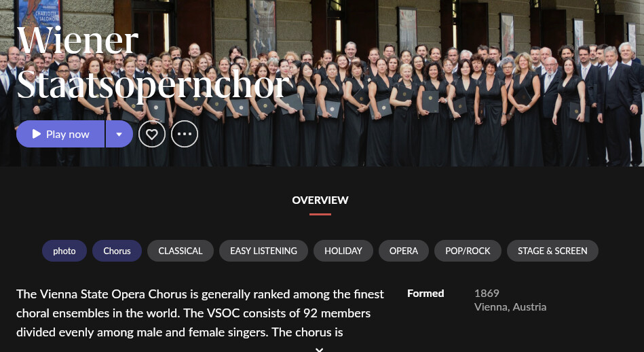Select the POP/ROCK genre tag

(468, 251)
